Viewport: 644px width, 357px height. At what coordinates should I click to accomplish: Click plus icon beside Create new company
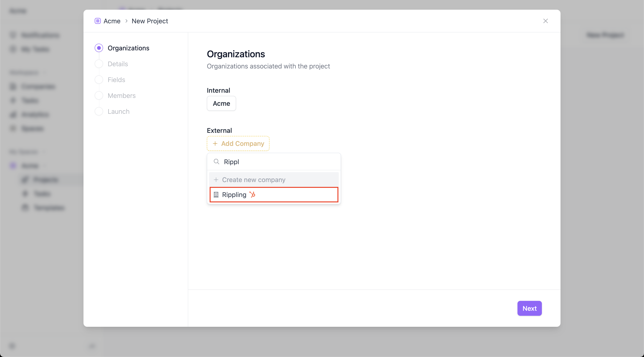click(x=216, y=180)
